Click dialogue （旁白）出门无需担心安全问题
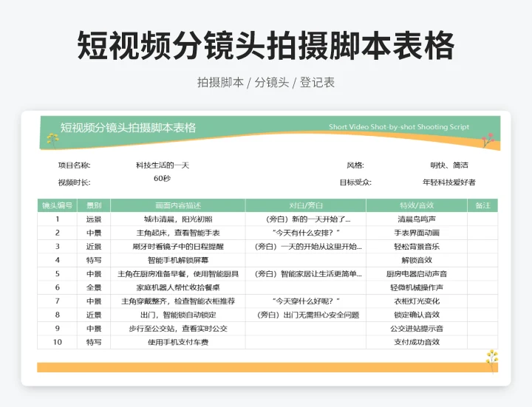This screenshot has height=407, width=532. [306, 315]
